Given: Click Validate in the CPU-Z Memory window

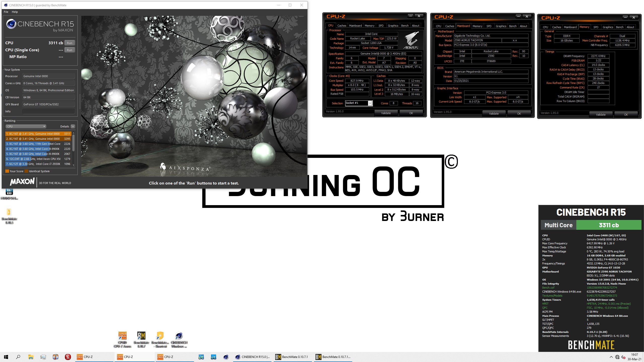Looking at the screenshot, I should click(x=601, y=115).
